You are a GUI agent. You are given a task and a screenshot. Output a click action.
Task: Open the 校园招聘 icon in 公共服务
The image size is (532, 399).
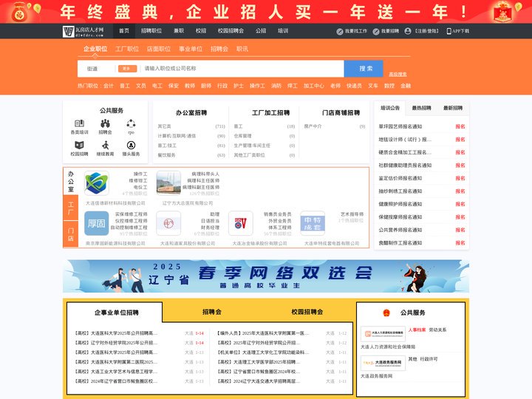[79, 146]
